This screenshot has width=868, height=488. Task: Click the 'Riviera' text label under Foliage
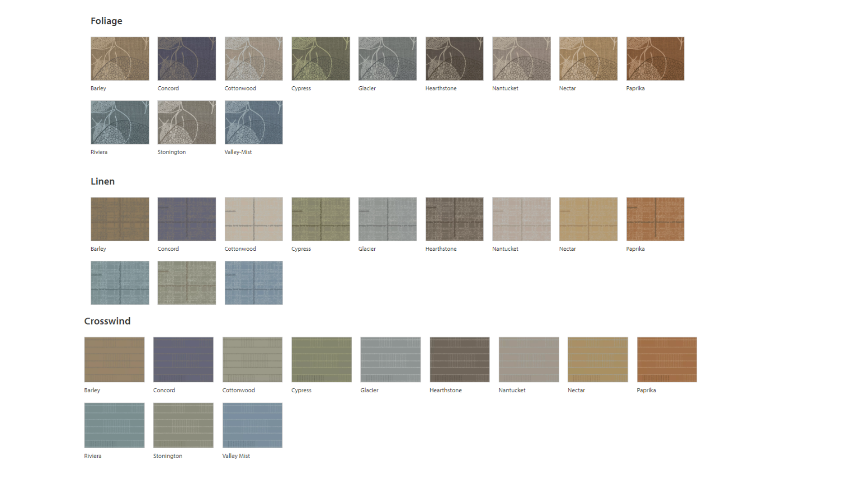click(99, 152)
